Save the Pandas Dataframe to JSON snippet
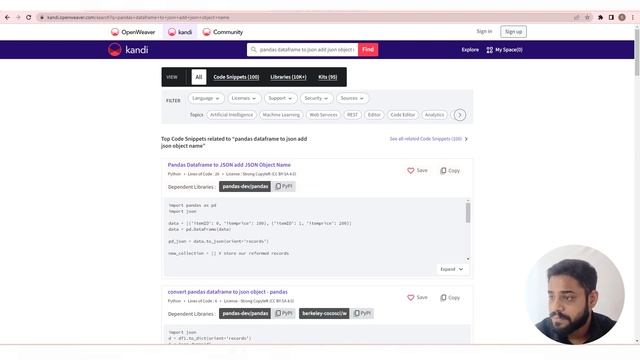 [417, 171]
